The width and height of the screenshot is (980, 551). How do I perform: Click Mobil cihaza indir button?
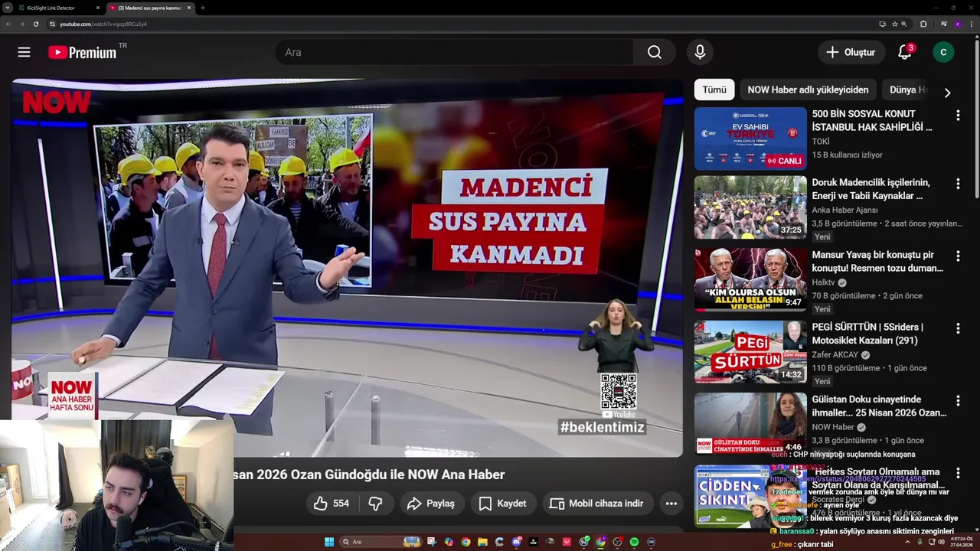coord(597,504)
